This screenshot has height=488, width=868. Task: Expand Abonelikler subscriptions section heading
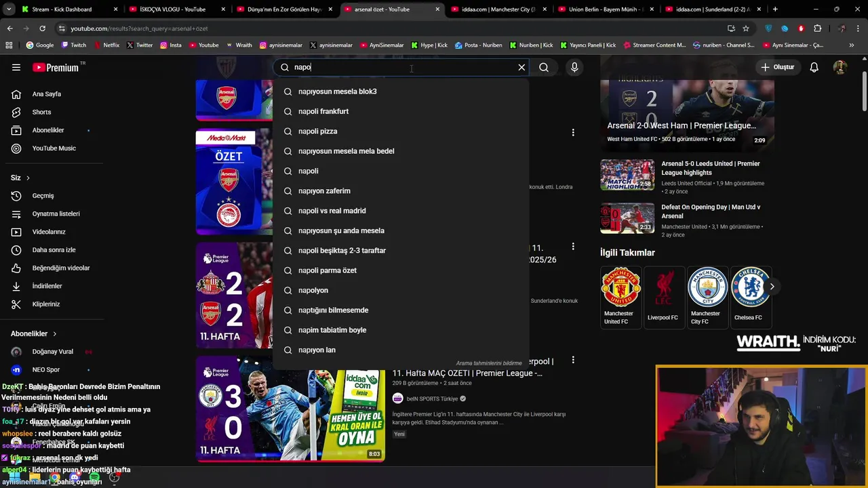(x=34, y=333)
